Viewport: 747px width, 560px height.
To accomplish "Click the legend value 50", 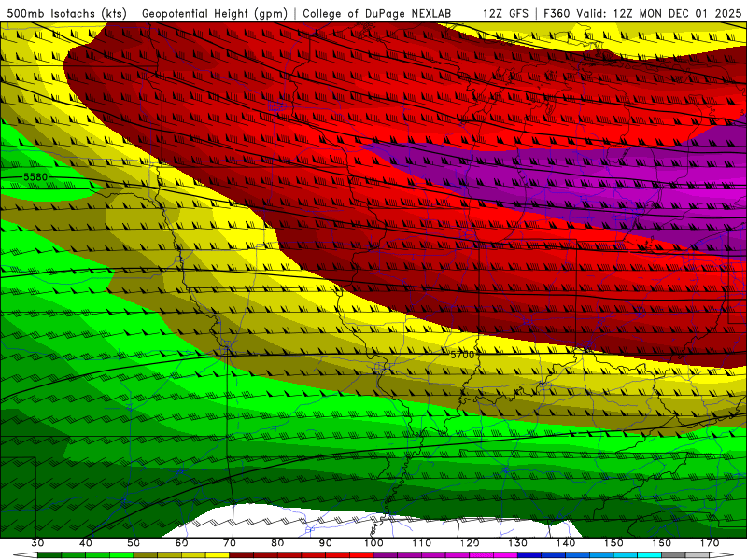I will click(134, 543).
